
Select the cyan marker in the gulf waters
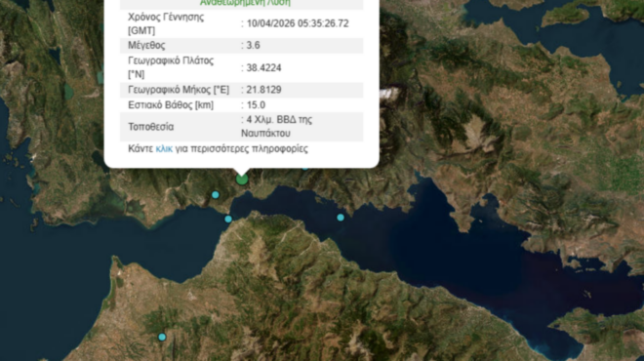[x=341, y=218]
